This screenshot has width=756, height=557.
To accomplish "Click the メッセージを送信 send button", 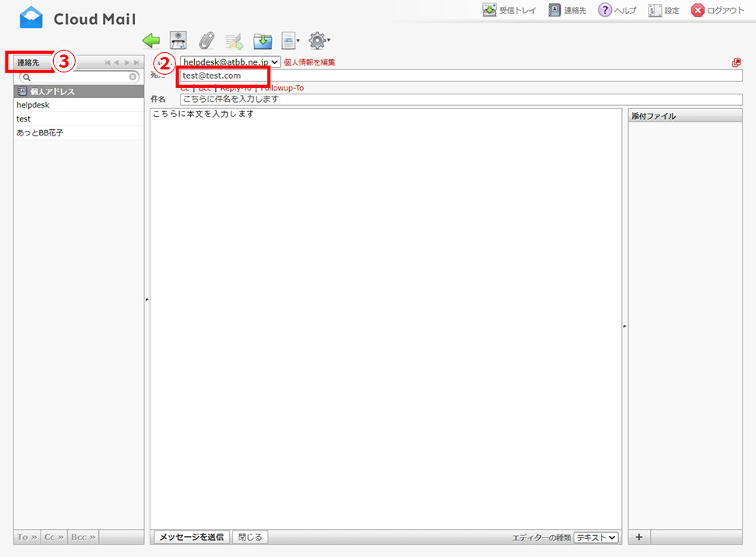I will (191, 537).
